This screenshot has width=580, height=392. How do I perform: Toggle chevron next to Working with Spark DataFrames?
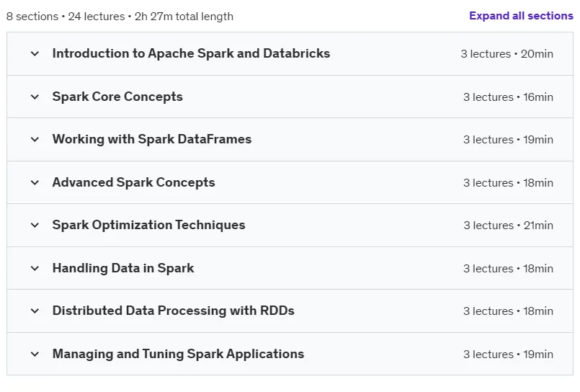(x=35, y=140)
